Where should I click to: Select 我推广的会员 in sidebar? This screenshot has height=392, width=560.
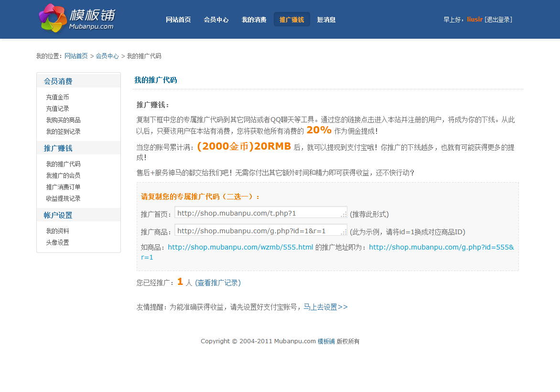(63, 175)
